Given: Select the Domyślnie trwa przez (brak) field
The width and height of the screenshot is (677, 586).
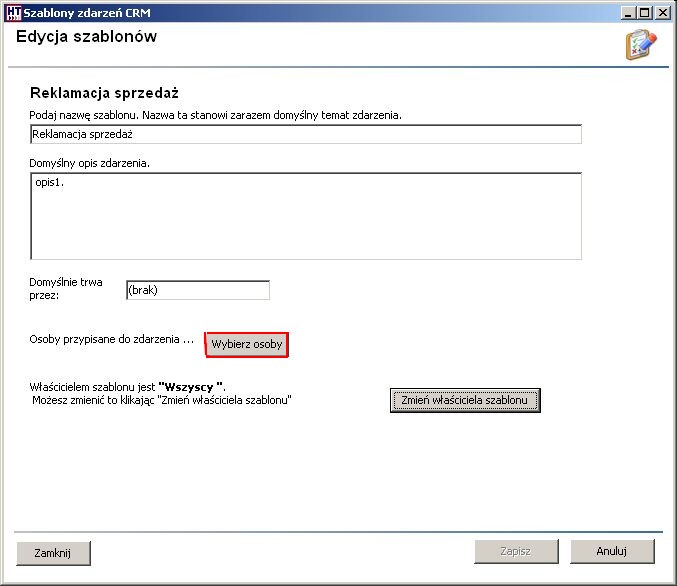Looking at the screenshot, I should tap(198, 290).
